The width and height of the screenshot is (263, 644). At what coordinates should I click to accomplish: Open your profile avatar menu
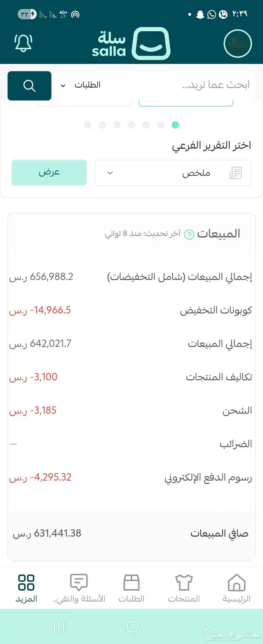click(x=237, y=43)
